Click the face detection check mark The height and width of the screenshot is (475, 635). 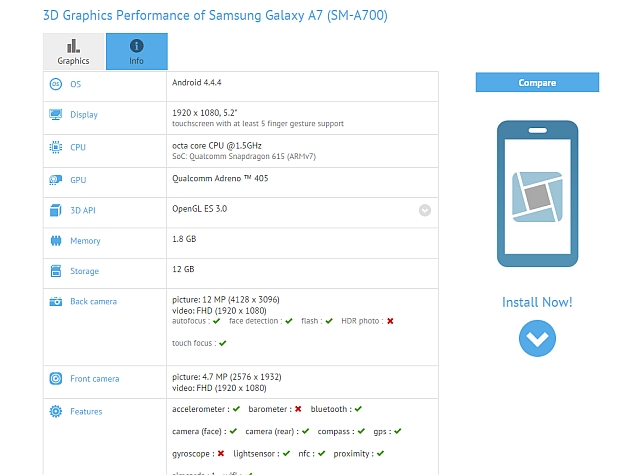289,321
